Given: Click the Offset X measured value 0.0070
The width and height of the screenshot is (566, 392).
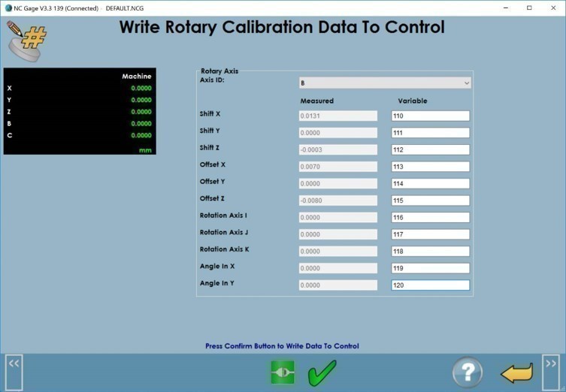Looking at the screenshot, I should click(337, 167).
